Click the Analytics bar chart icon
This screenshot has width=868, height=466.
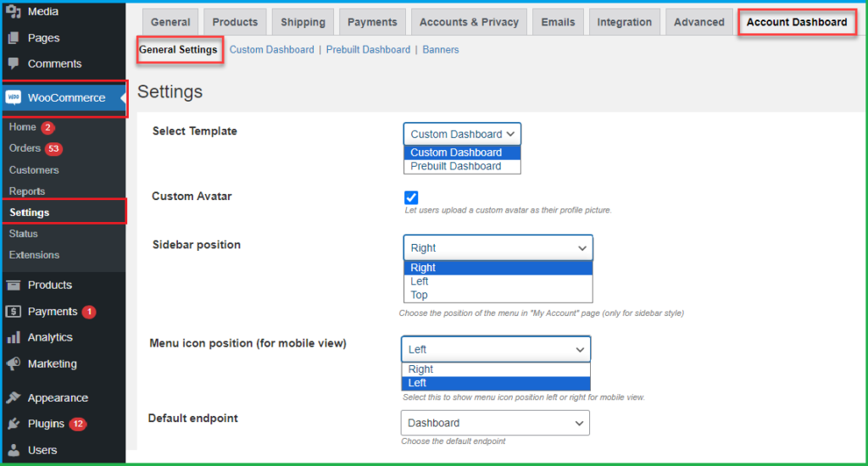pyautogui.click(x=14, y=337)
